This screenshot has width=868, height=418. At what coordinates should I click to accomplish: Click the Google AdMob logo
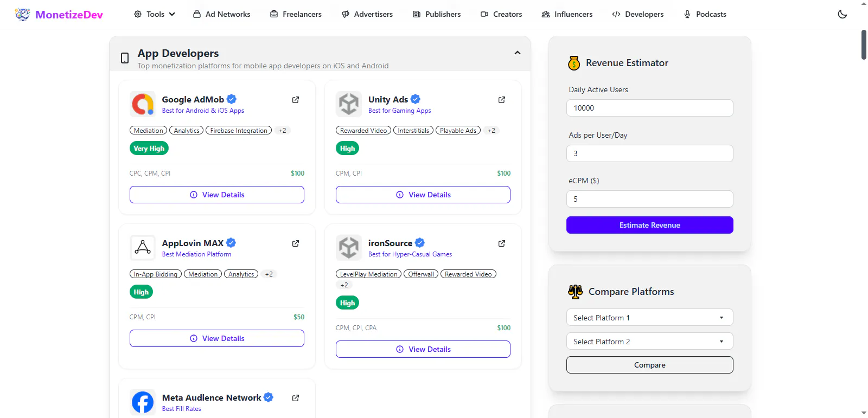[143, 104]
